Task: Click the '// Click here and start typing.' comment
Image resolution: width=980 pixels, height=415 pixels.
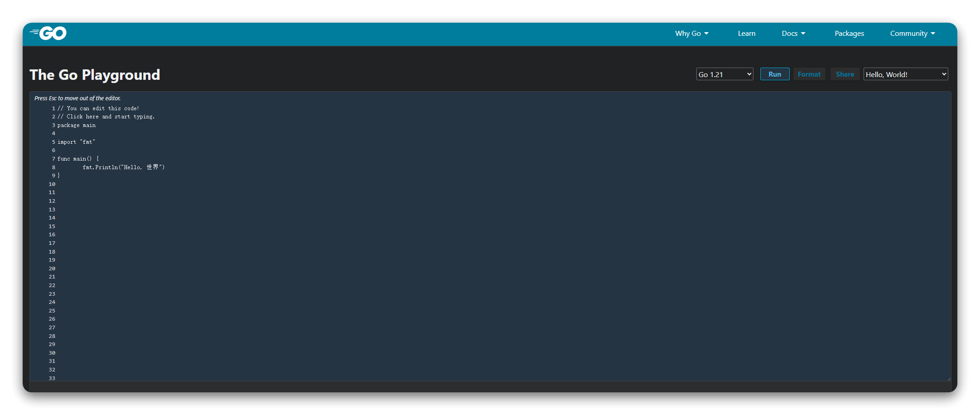Action: click(x=106, y=117)
